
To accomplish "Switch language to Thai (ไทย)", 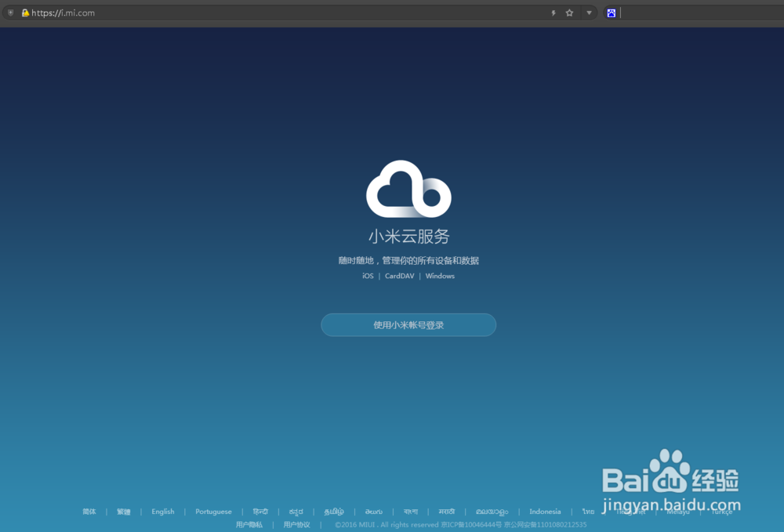I will click(x=588, y=512).
